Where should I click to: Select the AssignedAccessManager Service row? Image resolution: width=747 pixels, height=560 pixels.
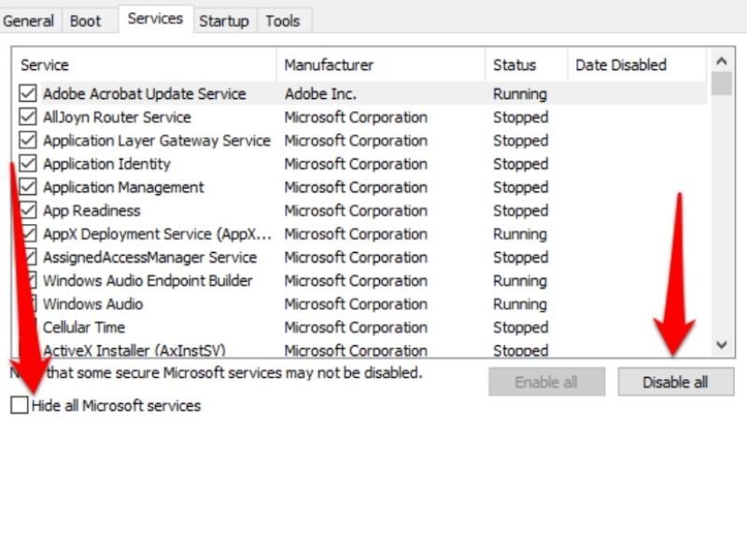[149, 257]
